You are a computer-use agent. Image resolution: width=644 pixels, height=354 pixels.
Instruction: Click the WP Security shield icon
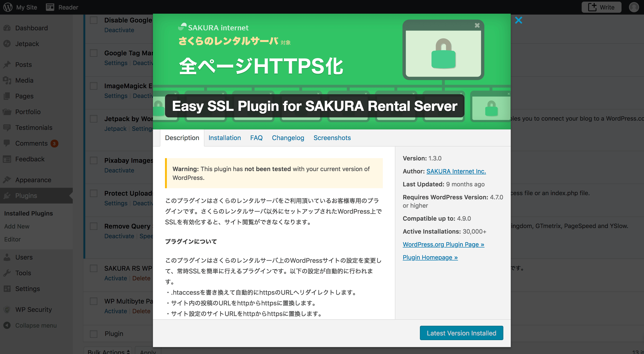click(7, 310)
